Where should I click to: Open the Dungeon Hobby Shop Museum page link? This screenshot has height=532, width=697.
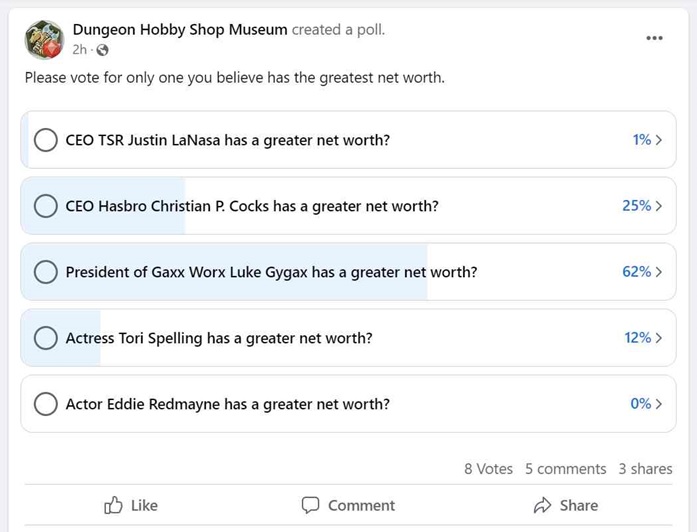click(x=180, y=30)
